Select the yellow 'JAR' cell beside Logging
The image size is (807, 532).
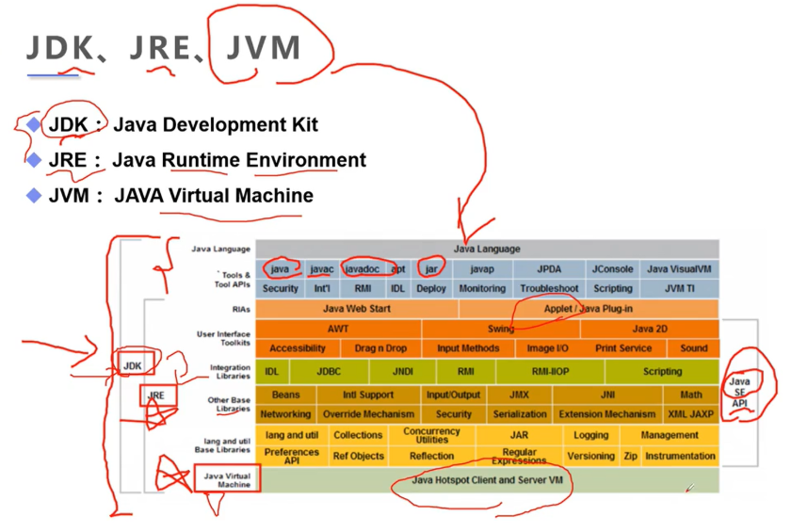tap(519, 435)
